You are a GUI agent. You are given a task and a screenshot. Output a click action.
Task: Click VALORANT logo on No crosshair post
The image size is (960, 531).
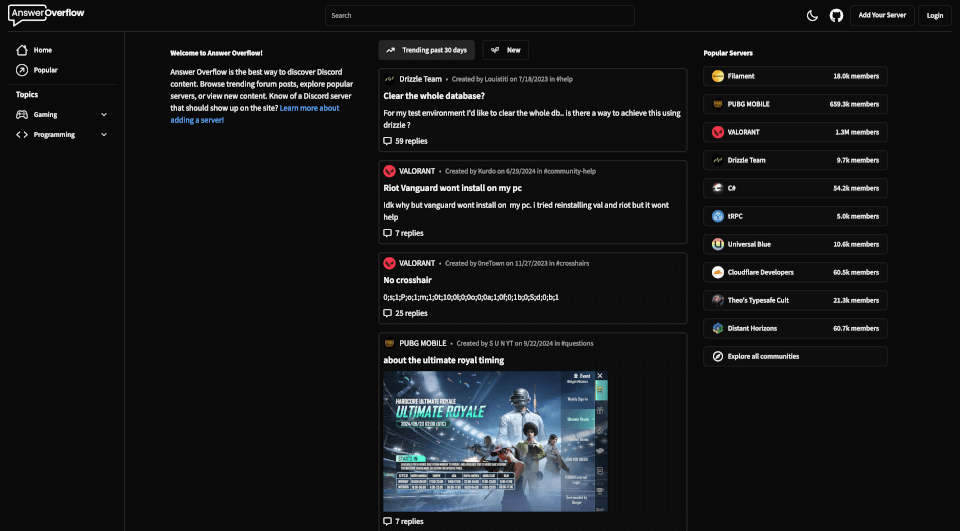click(389, 263)
